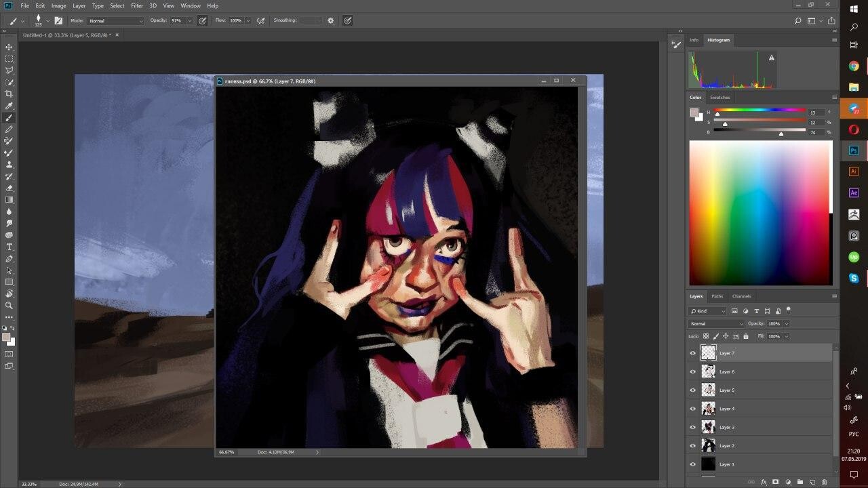Hide Layer 5 visibility eye
Viewport: 868px width, 488px height.
coord(692,390)
